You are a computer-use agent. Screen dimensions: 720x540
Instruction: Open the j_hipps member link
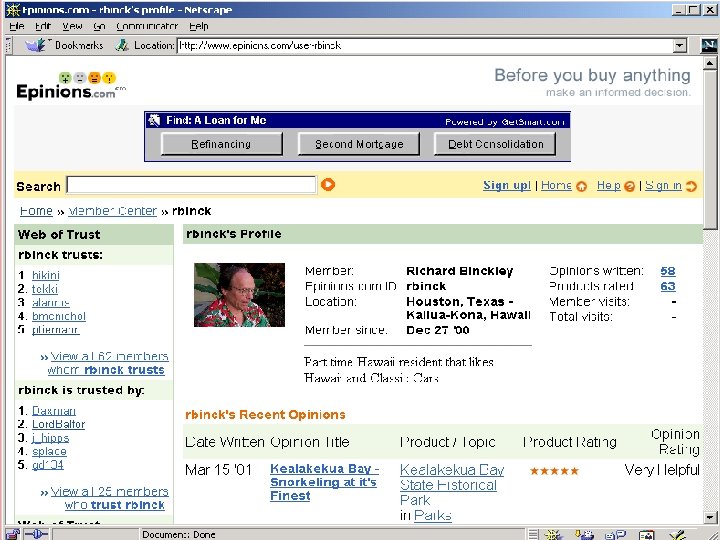[x=51, y=438]
